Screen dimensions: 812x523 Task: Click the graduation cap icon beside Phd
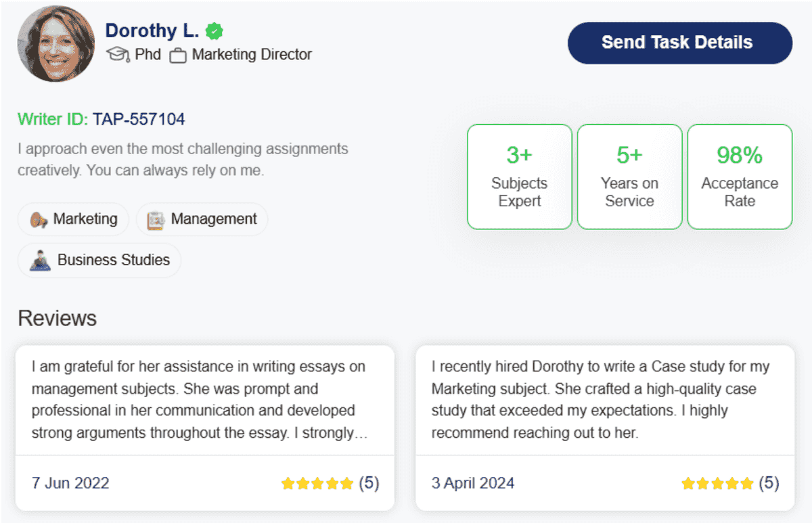click(x=118, y=55)
